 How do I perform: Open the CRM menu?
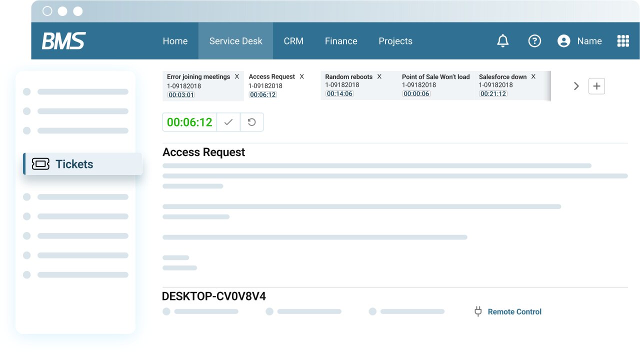293,41
